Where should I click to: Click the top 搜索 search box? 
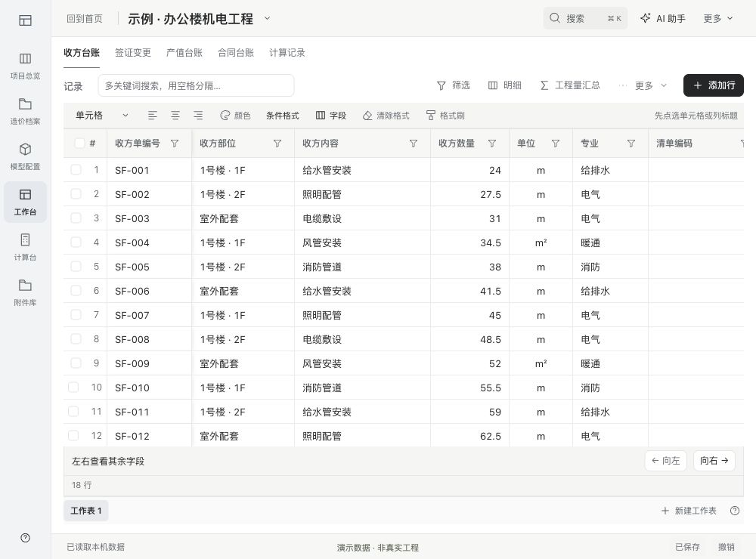585,18
